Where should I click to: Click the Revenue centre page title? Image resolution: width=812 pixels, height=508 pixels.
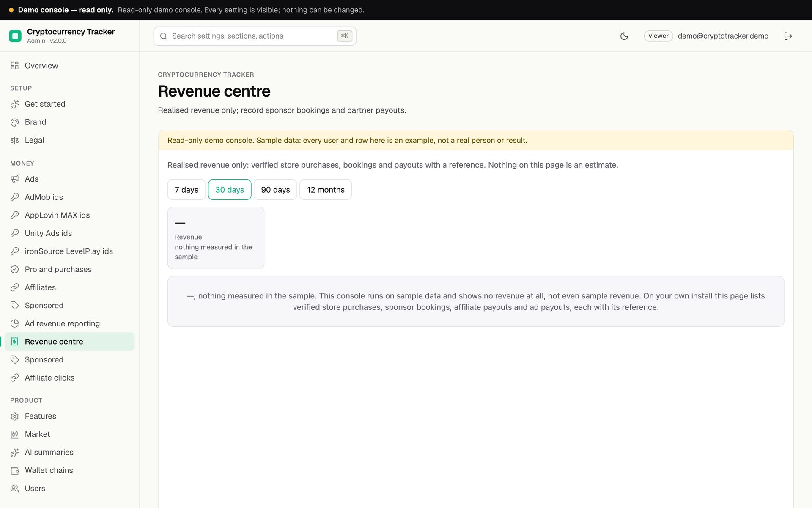tap(214, 91)
